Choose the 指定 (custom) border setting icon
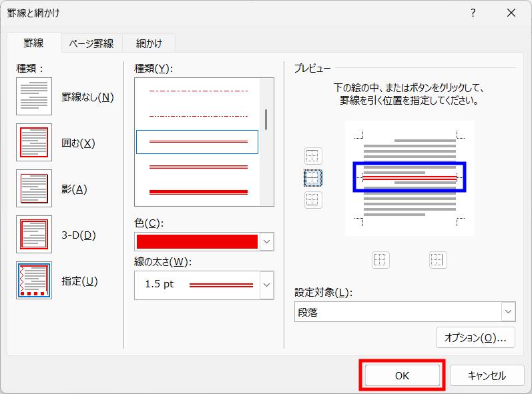Screen dimensions: 532x394 tap(34, 281)
